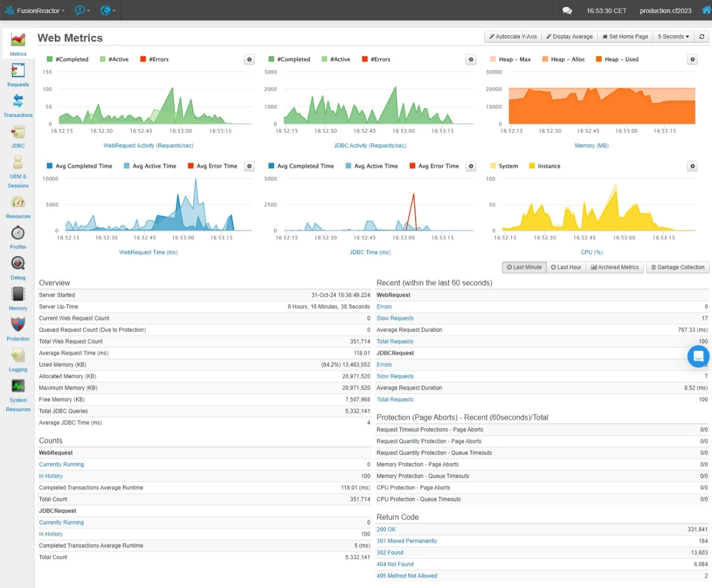Open WebRequest Slow Requests link

pyautogui.click(x=395, y=319)
